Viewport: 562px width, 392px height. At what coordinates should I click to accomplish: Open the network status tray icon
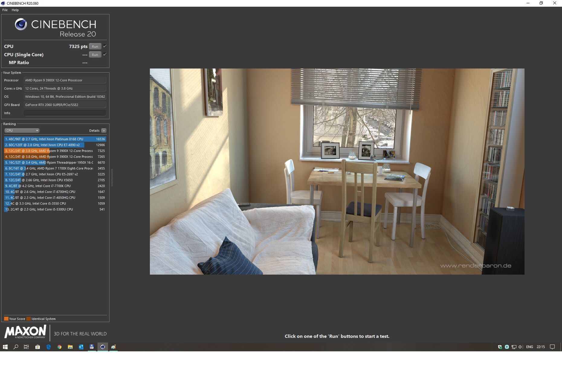tap(514, 347)
